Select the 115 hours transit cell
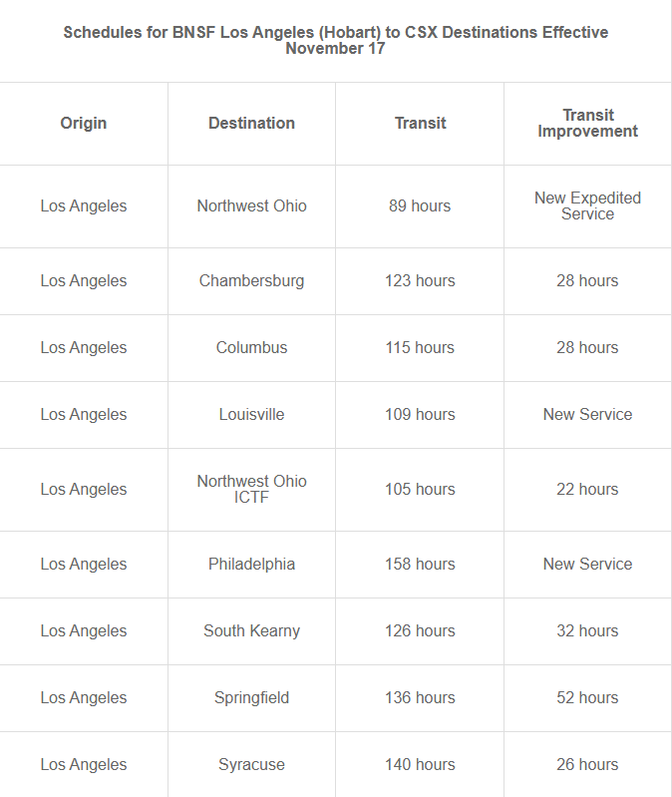Screen dimensions: 672x797 pyautogui.click(x=420, y=348)
